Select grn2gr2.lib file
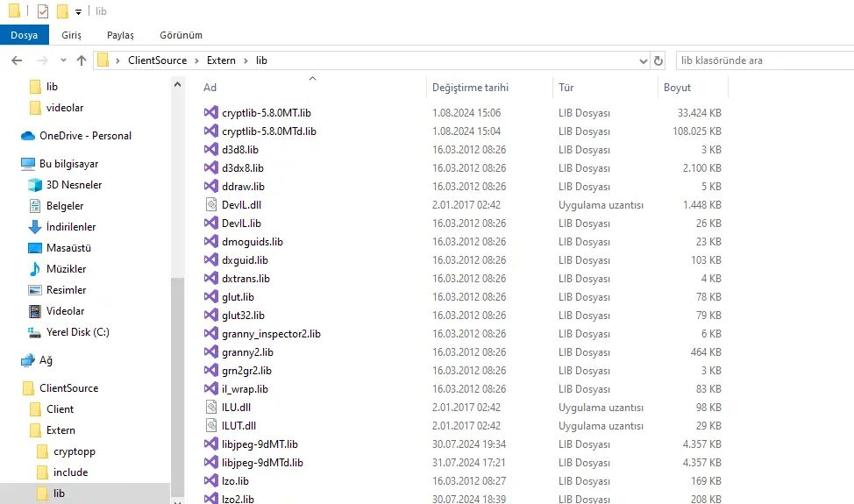854x504 pixels. (x=246, y=371)
